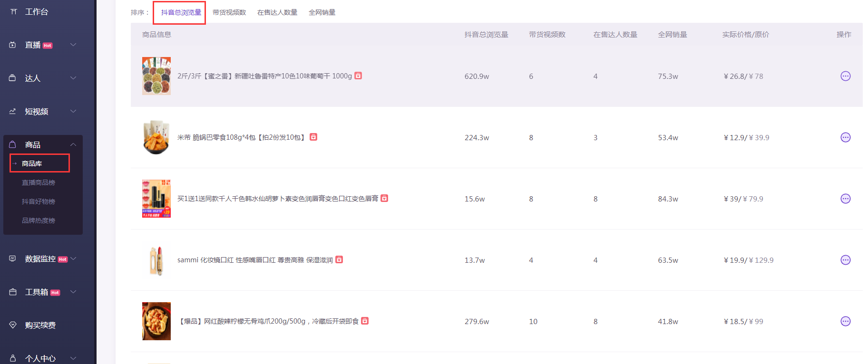The height and width of the screenshot is (364, 868).
Task: Click the 工具箱 toolbox icon
Action: 13,292
